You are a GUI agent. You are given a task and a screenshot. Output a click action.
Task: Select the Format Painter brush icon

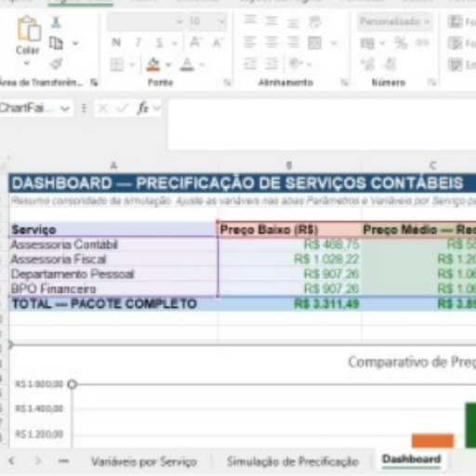coord(56,64)
